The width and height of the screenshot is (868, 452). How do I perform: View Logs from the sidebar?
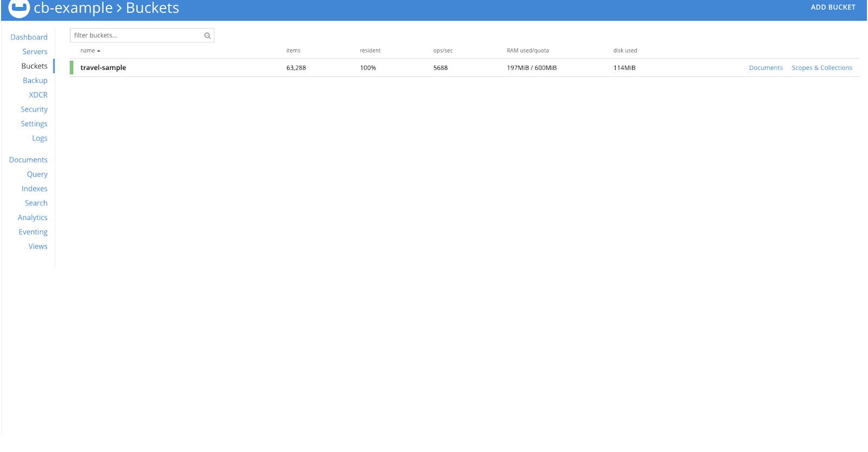coord(40,138)
